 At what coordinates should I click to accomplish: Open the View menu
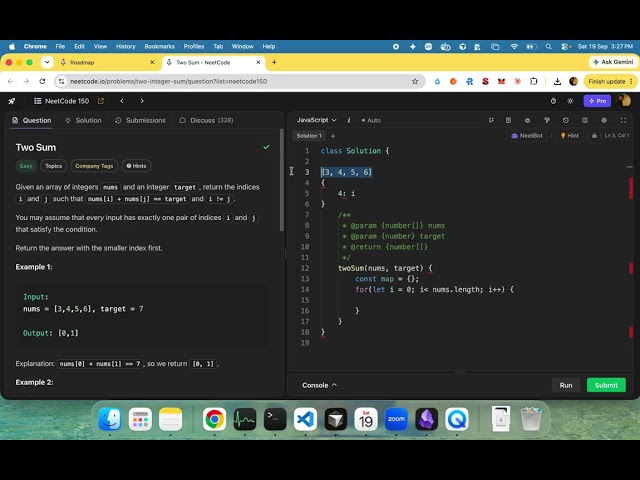pyautogui.click(x=100, y=47)
